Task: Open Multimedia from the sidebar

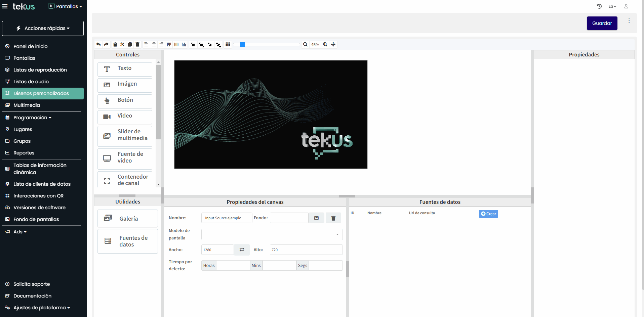Action: [27, 105]
